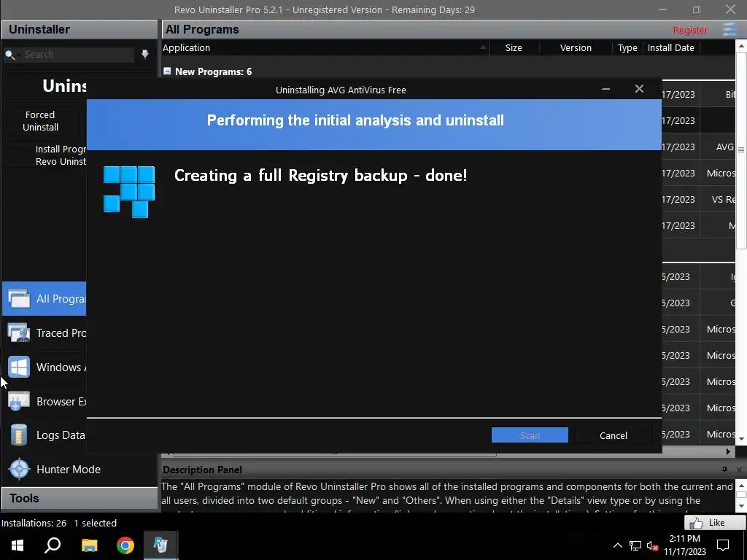Open the notification center icon
The image size is (747, 560).
click(723, 545)
